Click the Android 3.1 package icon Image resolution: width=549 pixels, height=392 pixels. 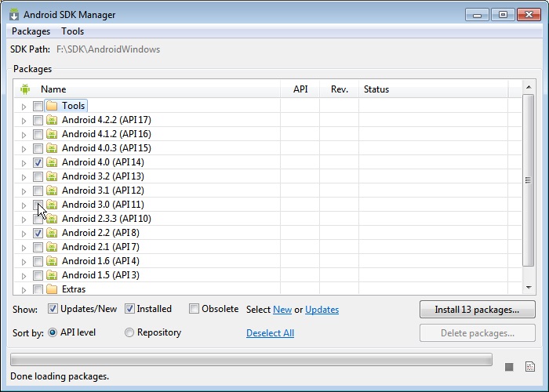click(52, 191)
